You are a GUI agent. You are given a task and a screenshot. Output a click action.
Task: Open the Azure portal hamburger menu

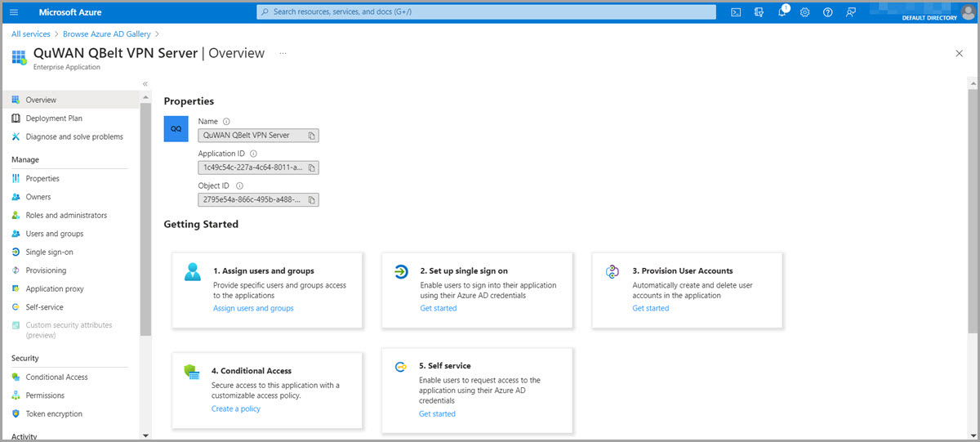tap(13, 12)
